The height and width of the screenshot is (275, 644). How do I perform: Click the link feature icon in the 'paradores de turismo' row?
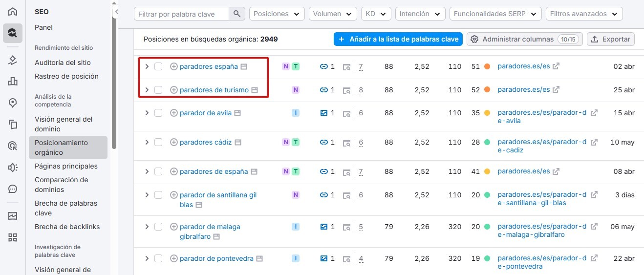click(323, 90)
